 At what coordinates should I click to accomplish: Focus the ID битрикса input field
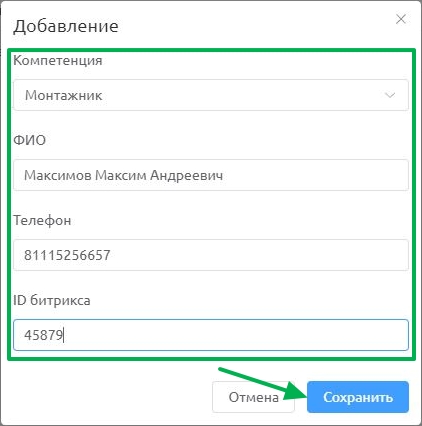[x=211, y=335]
